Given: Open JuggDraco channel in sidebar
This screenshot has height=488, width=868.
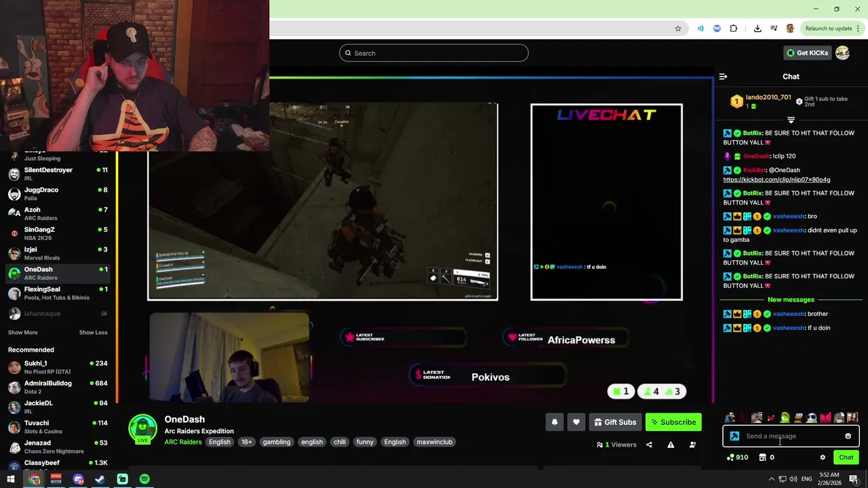Looking at the screenshot, I should click(58, 194).
